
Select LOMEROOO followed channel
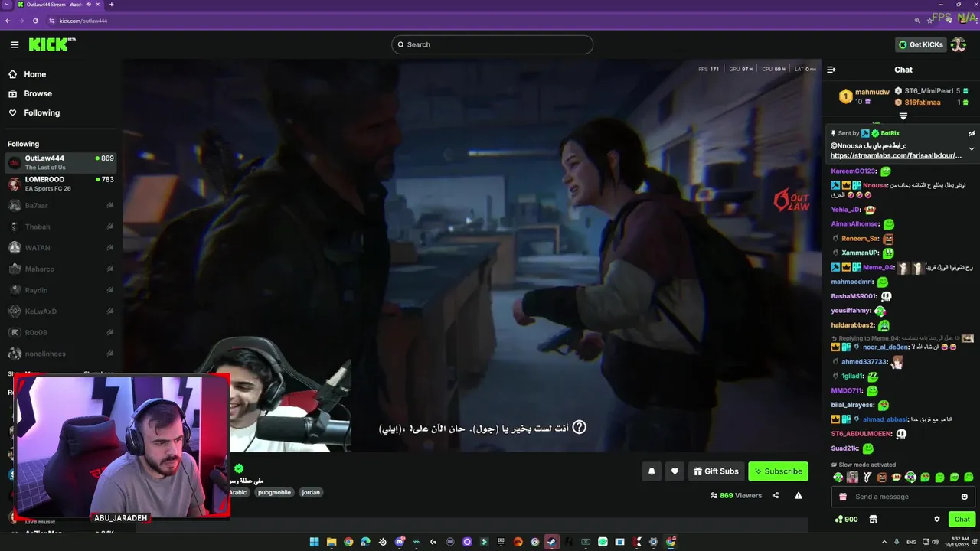point(61,184)
